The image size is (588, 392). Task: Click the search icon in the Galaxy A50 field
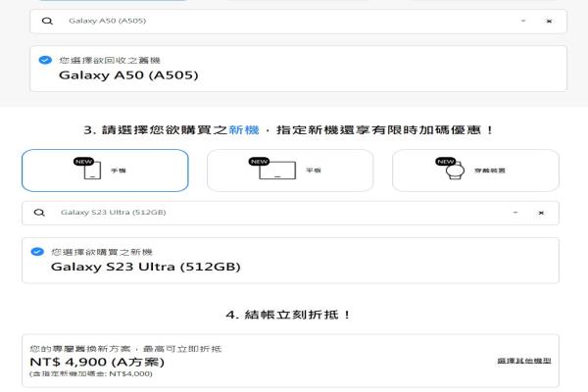tap(47, 21)
